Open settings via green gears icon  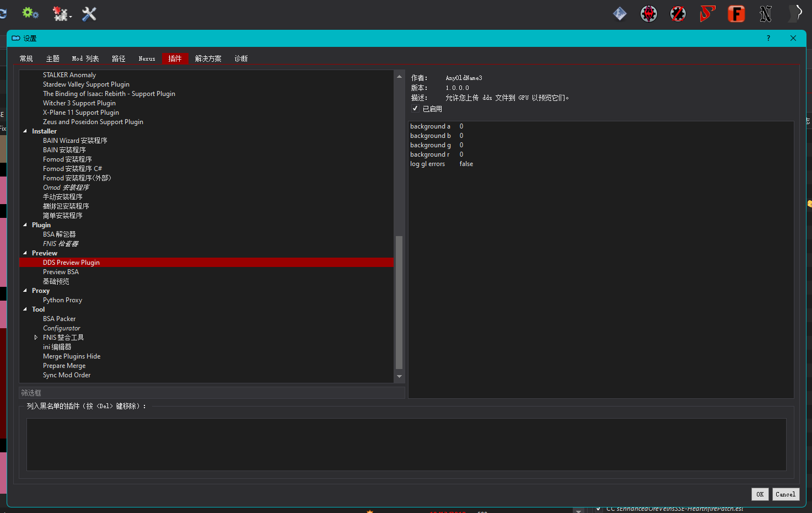pyautogui.click(x=30, y=13)
